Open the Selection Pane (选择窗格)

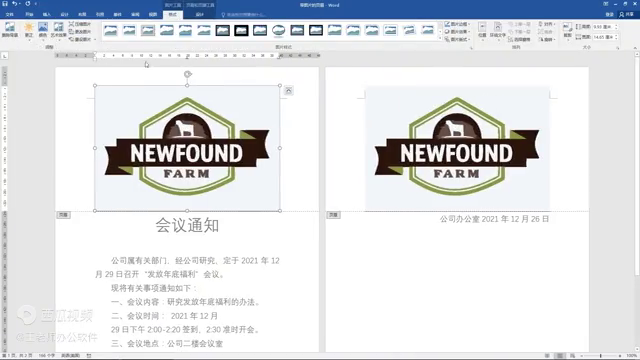click(519, 40)
